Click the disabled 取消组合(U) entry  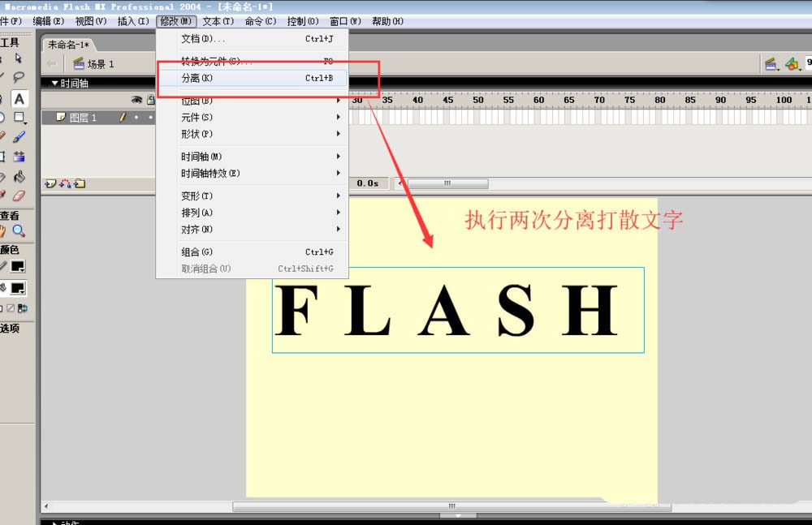253,269
